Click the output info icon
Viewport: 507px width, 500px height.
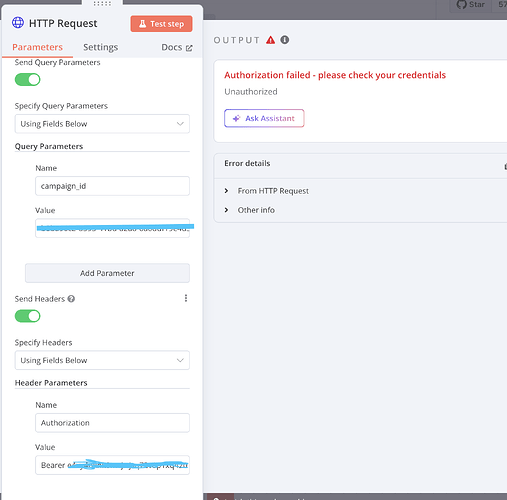click(x=285, y=40)
